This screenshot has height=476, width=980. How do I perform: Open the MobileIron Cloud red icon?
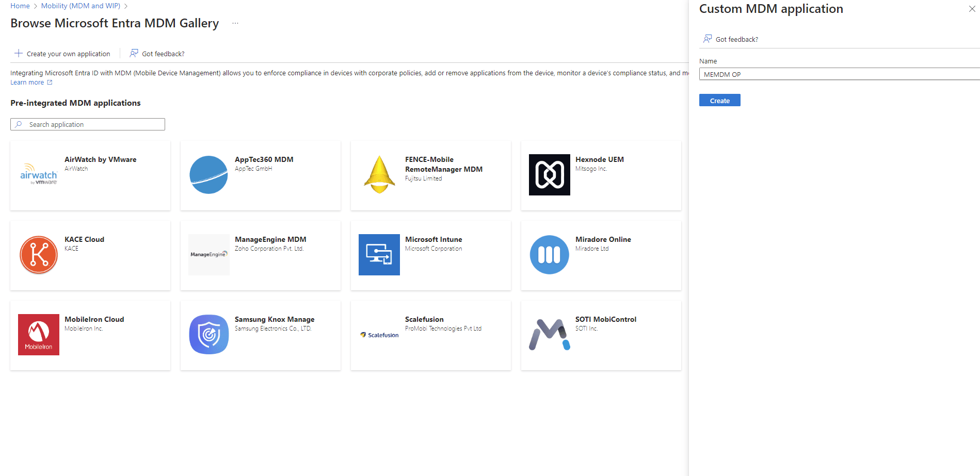click(x=39, y=335)
